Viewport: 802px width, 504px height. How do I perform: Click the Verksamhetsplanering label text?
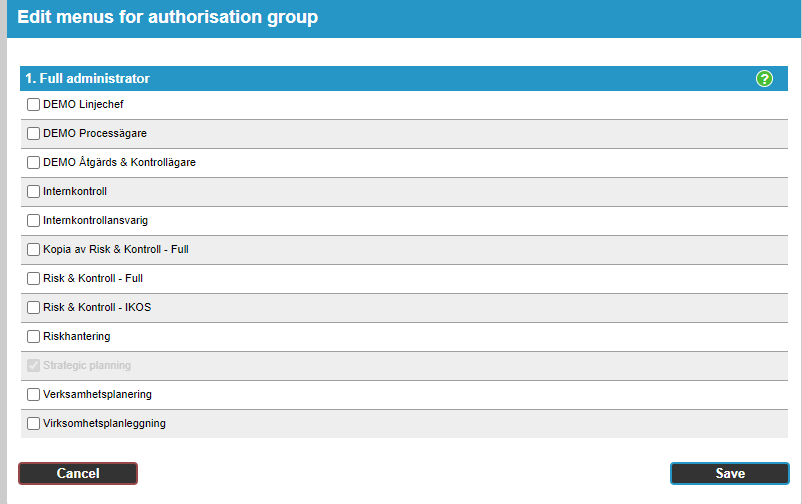click(97, 395)
